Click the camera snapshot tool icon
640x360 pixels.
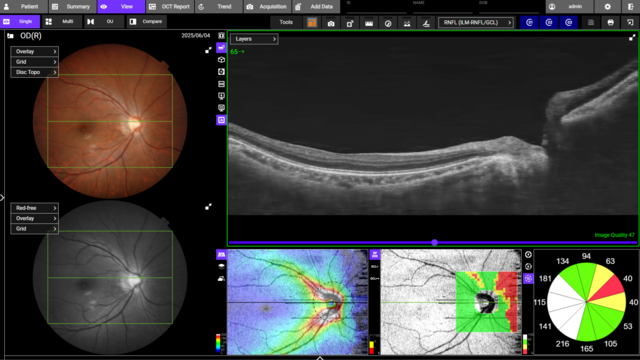[x=331, y=23]
